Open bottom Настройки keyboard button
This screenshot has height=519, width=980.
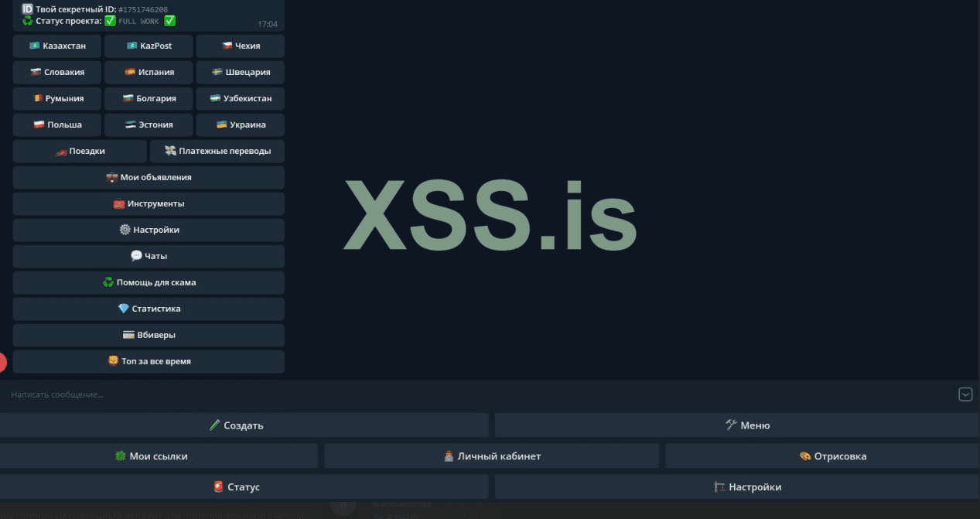[x=737, y=487]
